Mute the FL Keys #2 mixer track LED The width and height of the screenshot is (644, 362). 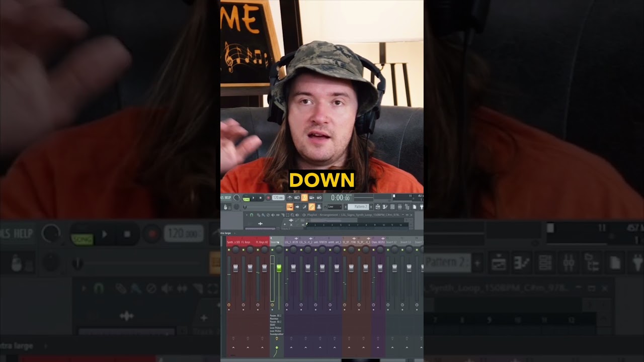[258, 250]
